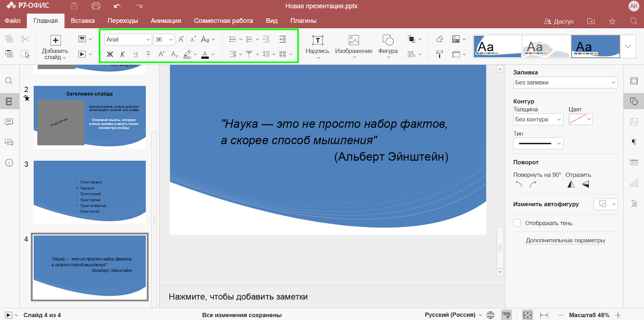Switch to the Плагины tab
Viewport: 644px width, 320px height.
[x=303, y=21]
